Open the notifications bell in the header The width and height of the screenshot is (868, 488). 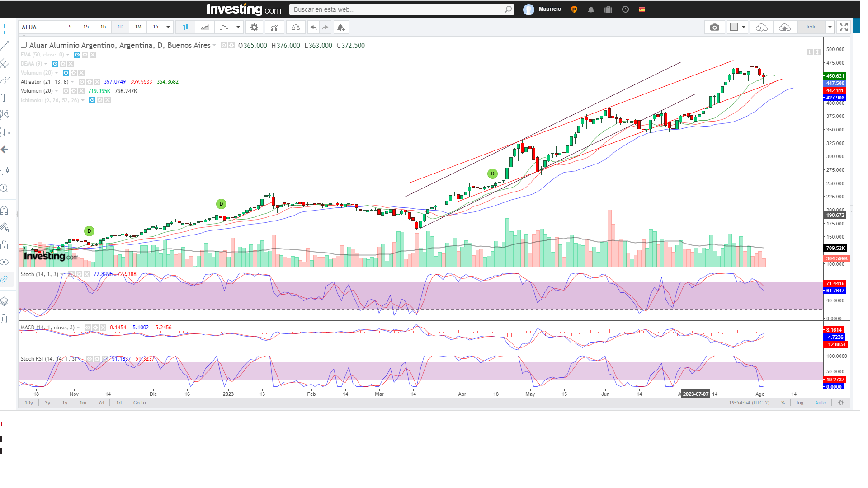591,9
